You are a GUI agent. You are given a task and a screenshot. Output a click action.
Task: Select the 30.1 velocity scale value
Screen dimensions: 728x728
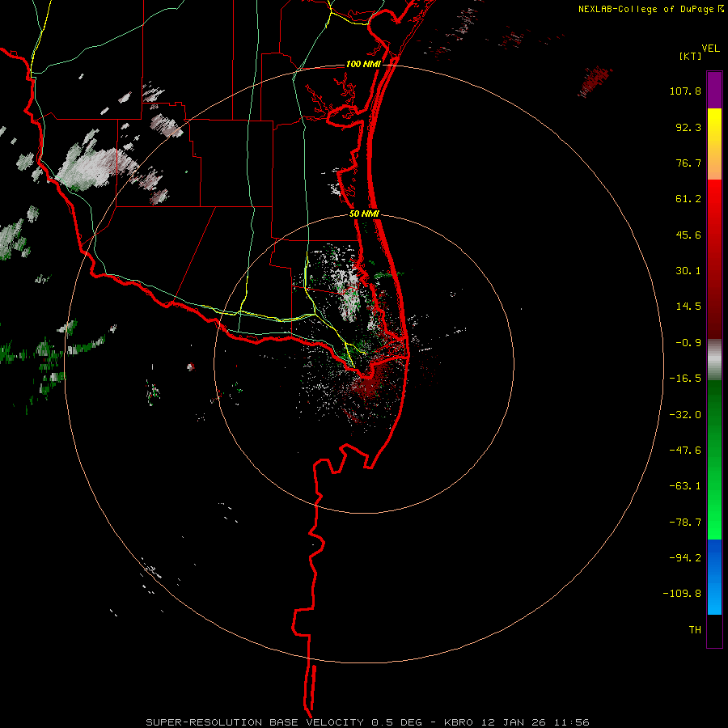pyautogui.click(x=688, y=271)
